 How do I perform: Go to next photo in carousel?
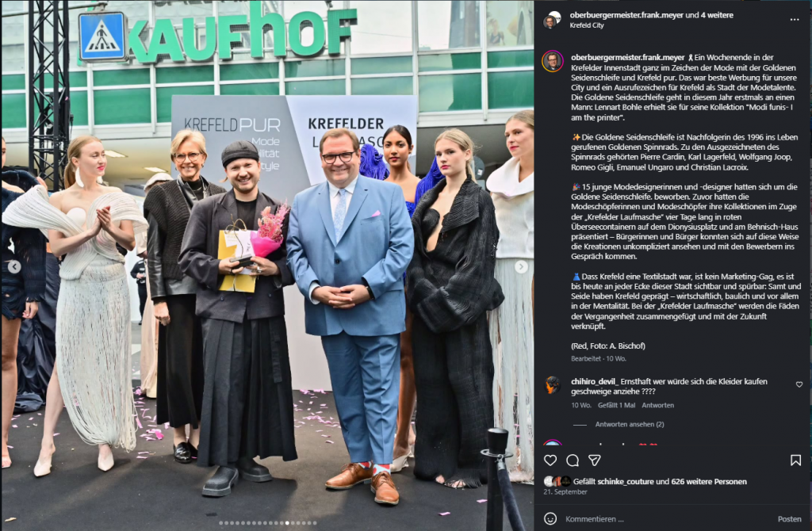(x=521, y=266)
